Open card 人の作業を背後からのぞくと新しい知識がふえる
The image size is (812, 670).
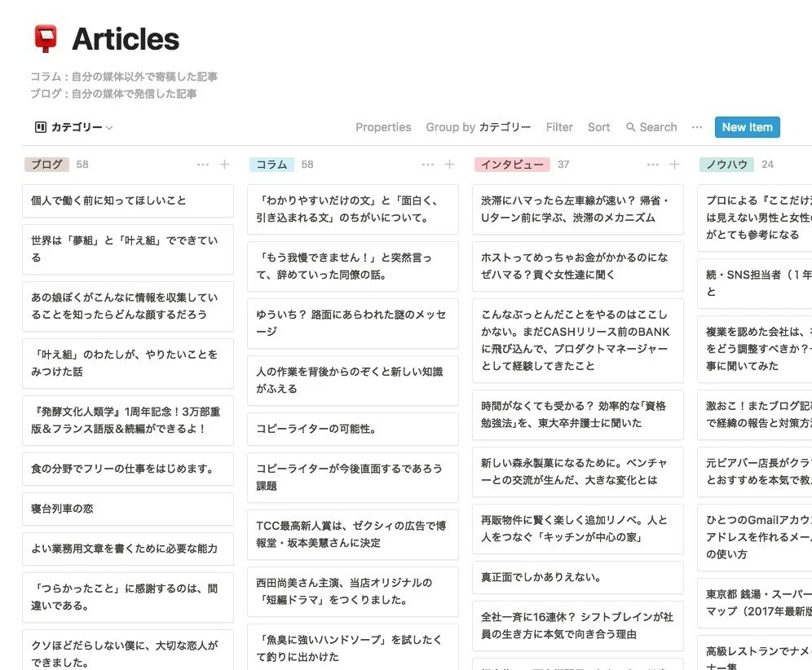click(x=353, y=381)
